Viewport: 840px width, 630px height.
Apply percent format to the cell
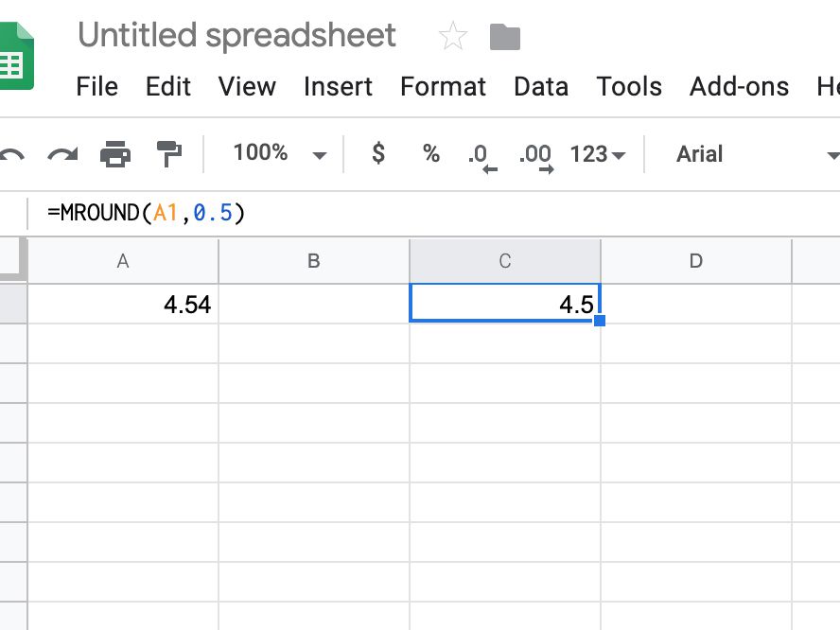[x=431, y=154]
